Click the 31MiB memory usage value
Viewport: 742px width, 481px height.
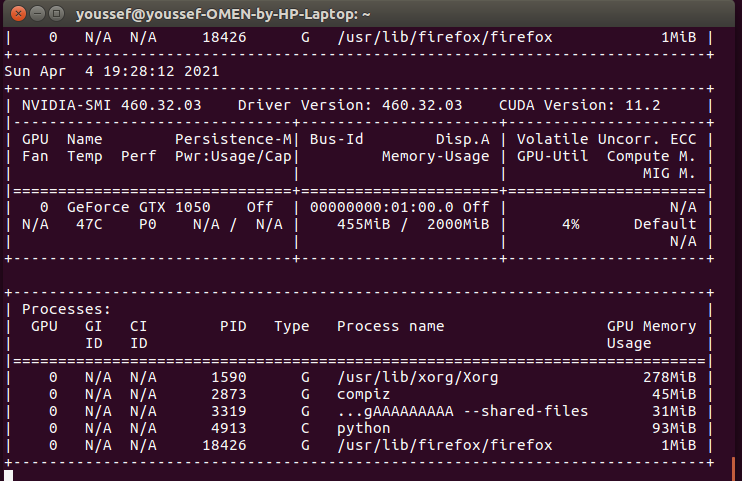click(674, 411)
